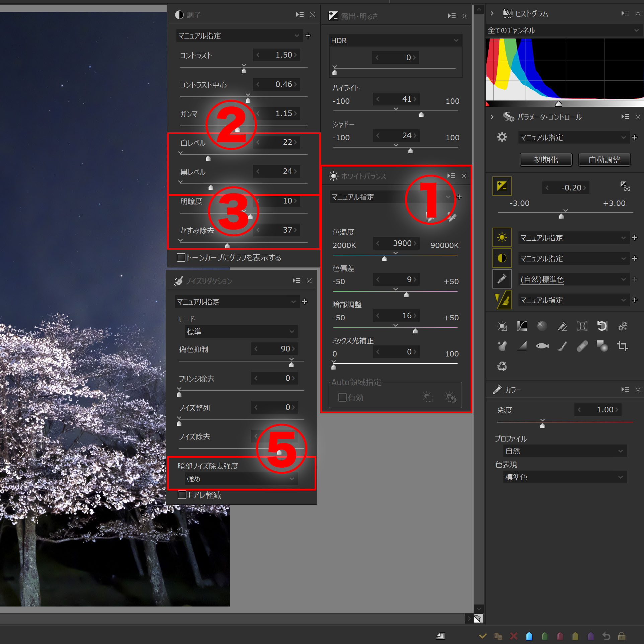
Task: Click the fisheye lens icon in tool grid
Action: tap(542, 346)
